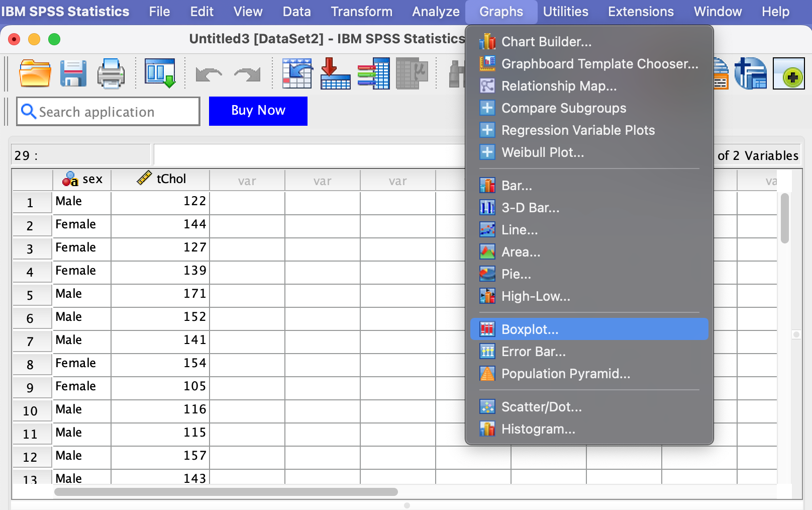The height and width of the screenshot is (510, 812).
Task: Open the Transform menu
Action: 361,12
